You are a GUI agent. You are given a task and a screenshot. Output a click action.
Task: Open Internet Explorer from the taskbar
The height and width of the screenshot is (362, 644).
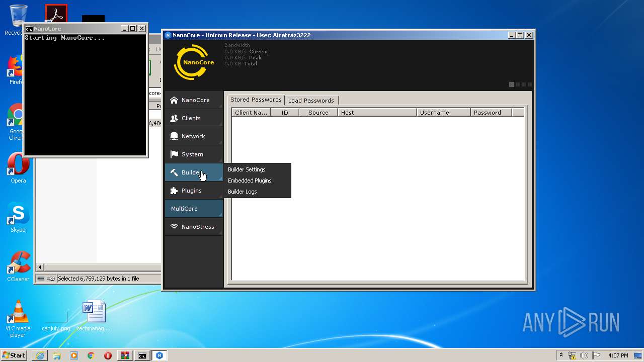40,355
